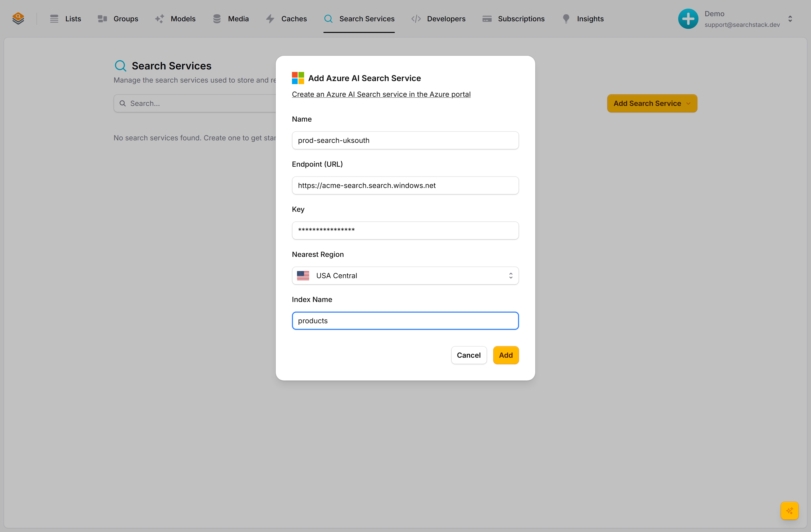Image resolution: width=811 pixels, height=532 pixels.
Task: Click the Cancel button
Action: tap(469, 355)
